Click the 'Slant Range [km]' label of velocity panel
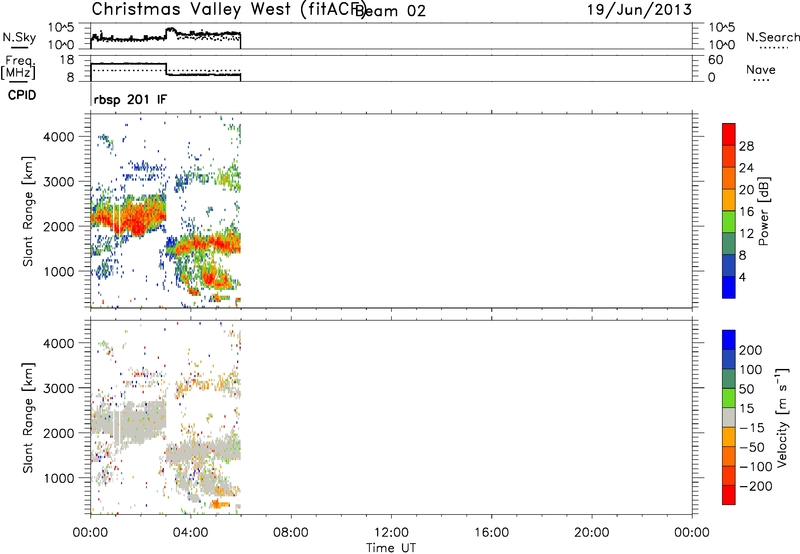Screen dimensions: 800x554 28,418
